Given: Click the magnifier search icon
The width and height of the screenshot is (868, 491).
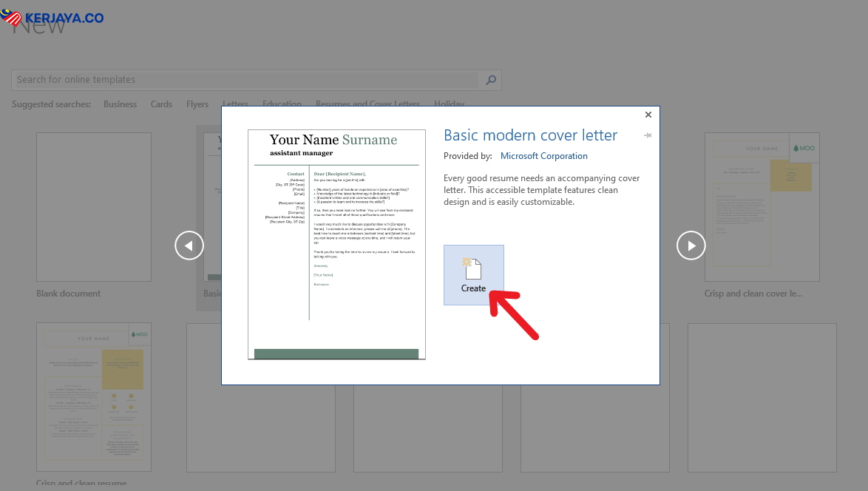Looking at the screenshot, I should point(490,80).
